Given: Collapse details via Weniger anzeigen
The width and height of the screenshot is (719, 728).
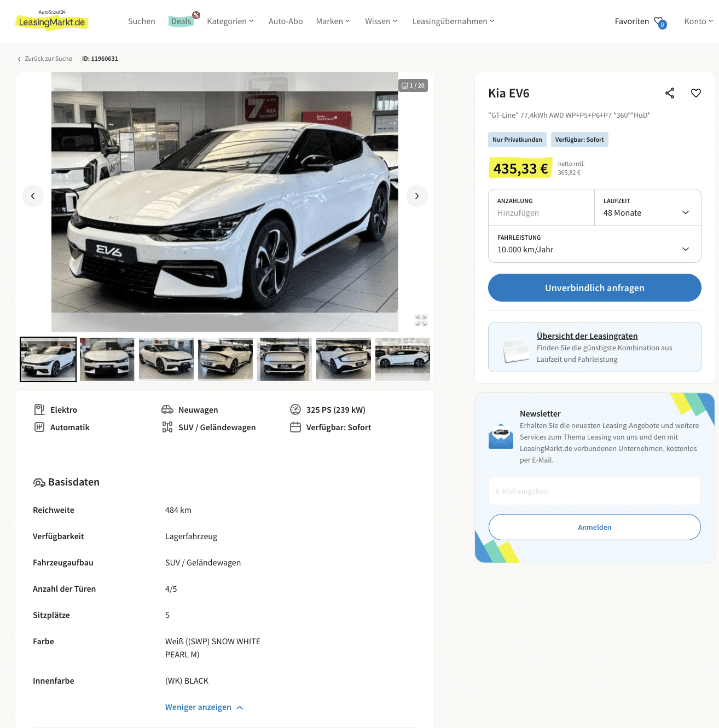Looking at the screenshot, I should (x=204, y=707).
